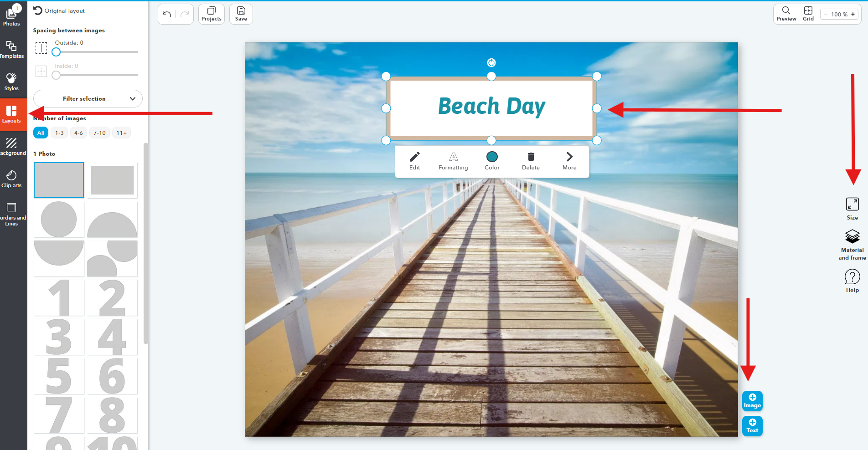Click the top-left corner resize handle
The width and height of the screenshot is (868, 450).
point(386,76)
